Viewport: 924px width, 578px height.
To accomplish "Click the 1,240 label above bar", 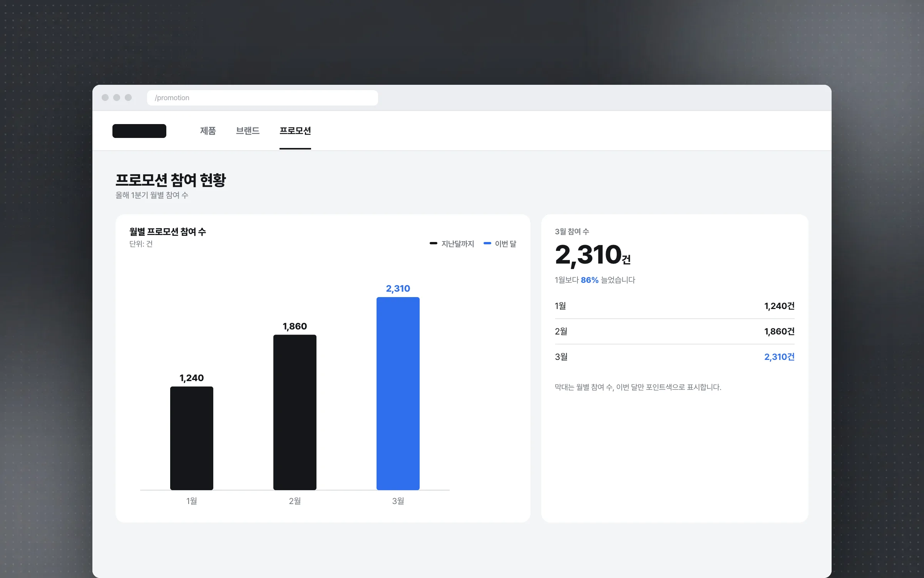I will coord(192,378).
